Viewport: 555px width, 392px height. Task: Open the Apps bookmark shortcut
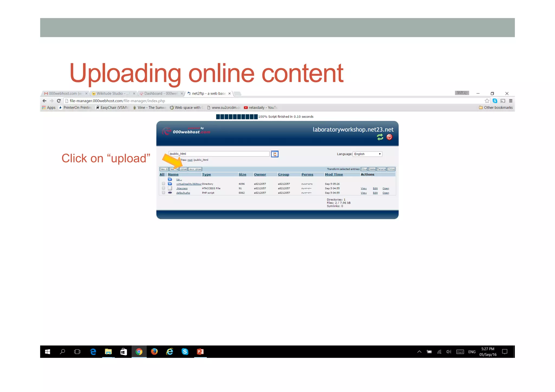pyautogui.click(x=49, y=108)
